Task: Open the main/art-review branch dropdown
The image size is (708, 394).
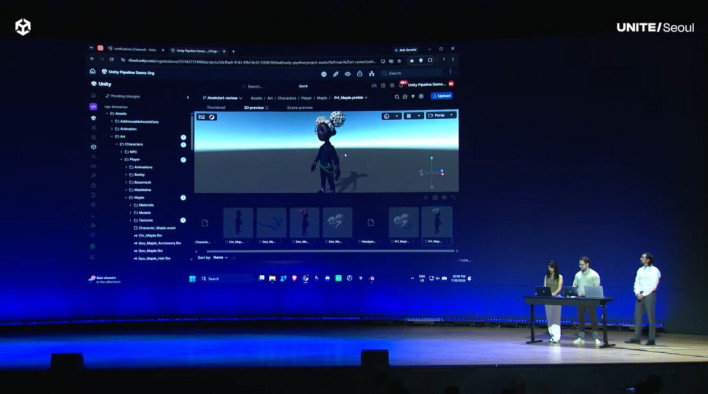Action: point(222,98)
